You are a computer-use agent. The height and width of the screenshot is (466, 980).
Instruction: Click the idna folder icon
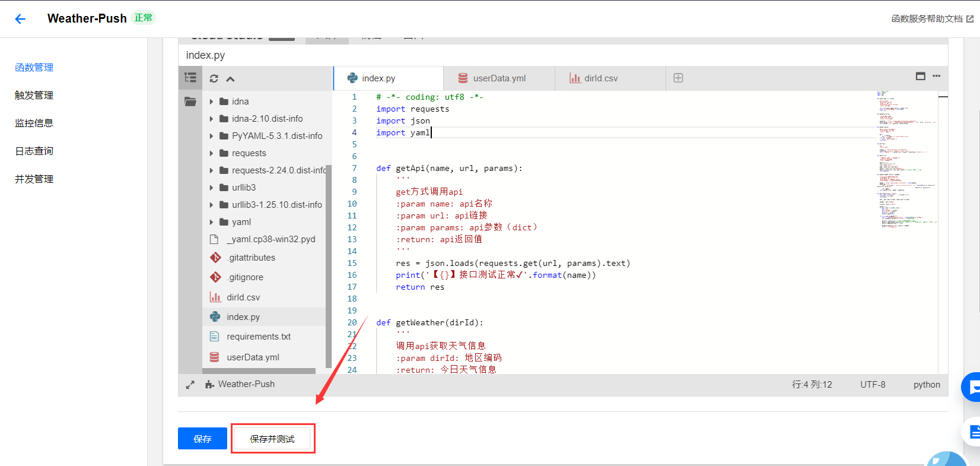coord(224,102)
